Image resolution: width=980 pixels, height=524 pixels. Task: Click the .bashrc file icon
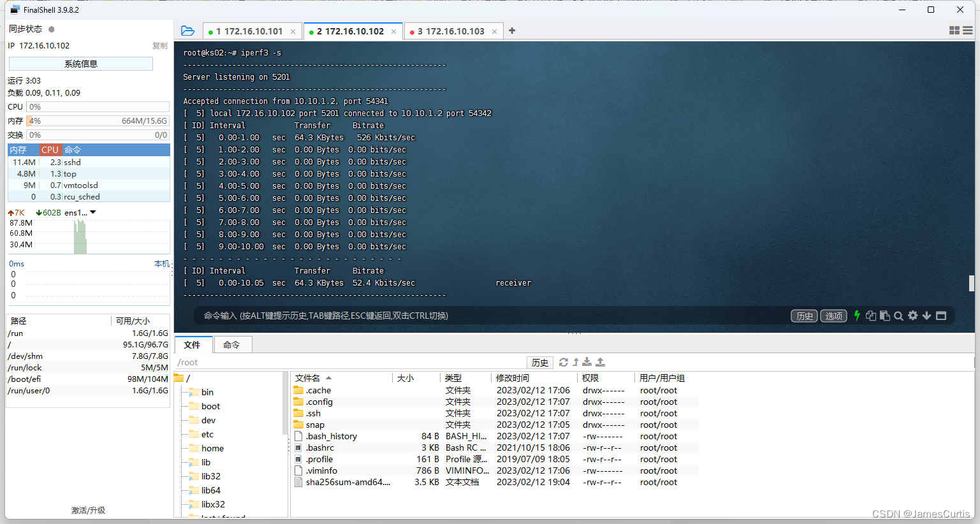click(298, 448)
